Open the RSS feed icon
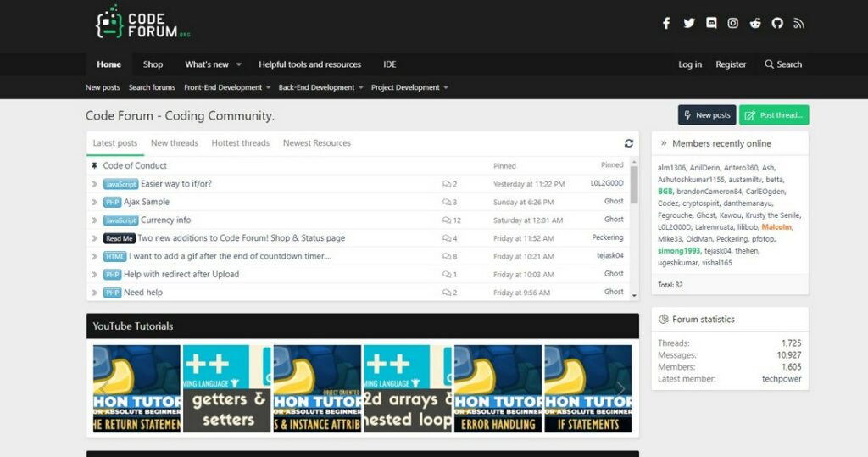Viewport: 868px width, 457px height. coord(798,23)
